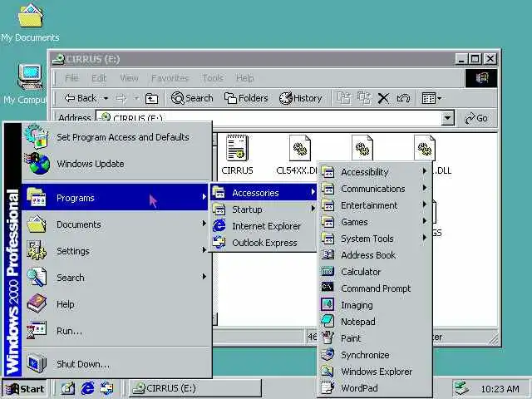Toggle Folders pane in CIRRUS window
This screenshot has width=532, height=399.
(x=246, y=98)
